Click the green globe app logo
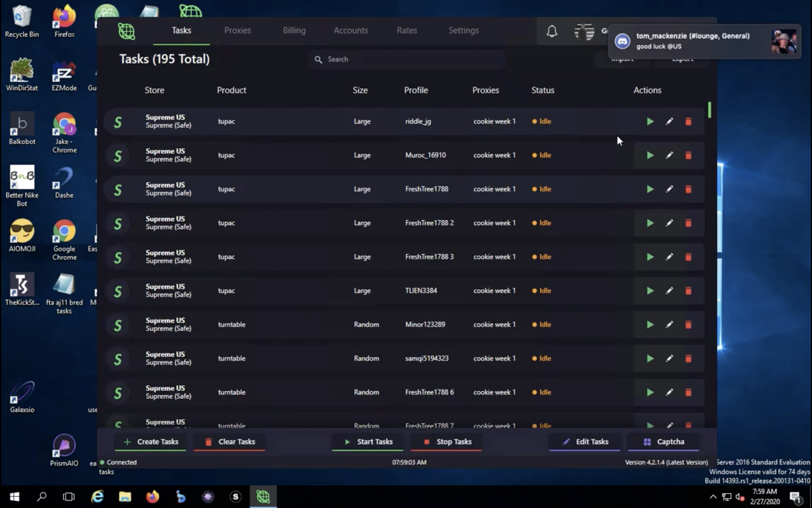The image size is (812, 508). pos(127,32)
